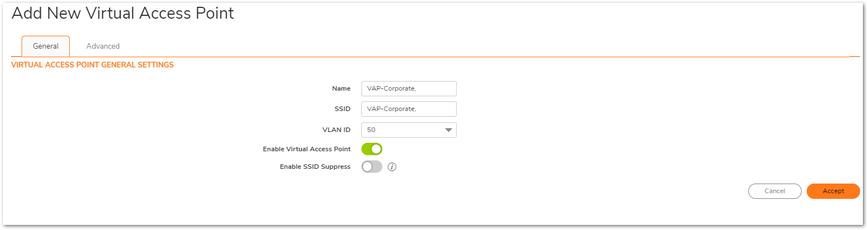Screen dimensions: 868x230
Task: Click the selected value 50 in VLAN ID
Action: pos(372,130)
